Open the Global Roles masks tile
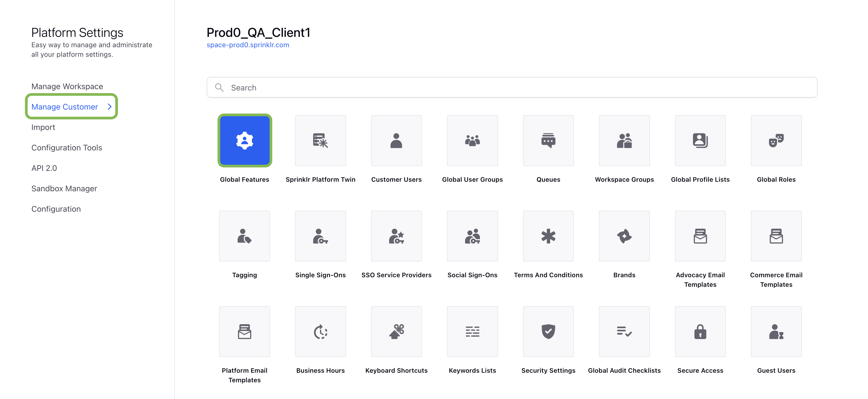Image resolution: width=868 pixels, height=399 pixels. pyautogui.click(x=776, y=140)
